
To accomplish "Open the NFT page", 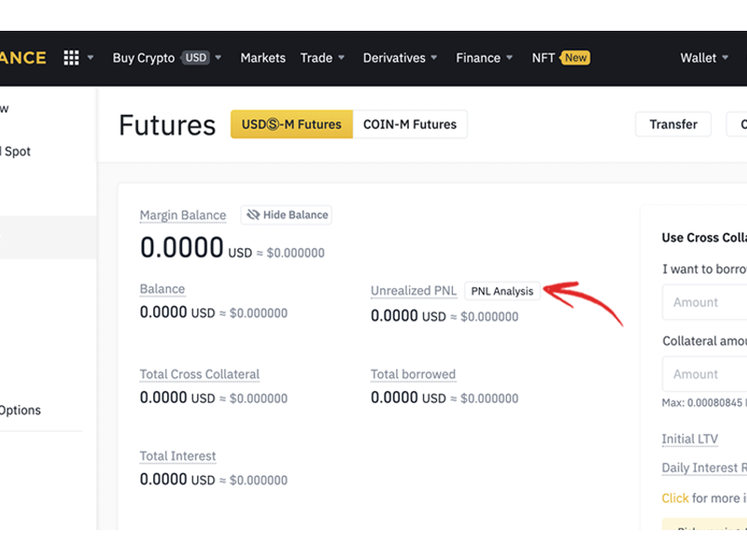I will (543, 58).
